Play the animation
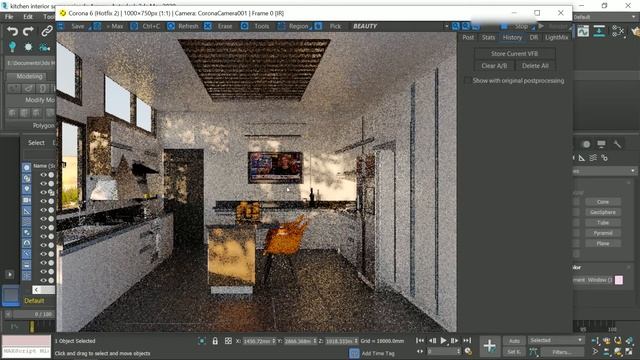Image resolution: width=640 pixels, height=360 pixels. [443, 340]
